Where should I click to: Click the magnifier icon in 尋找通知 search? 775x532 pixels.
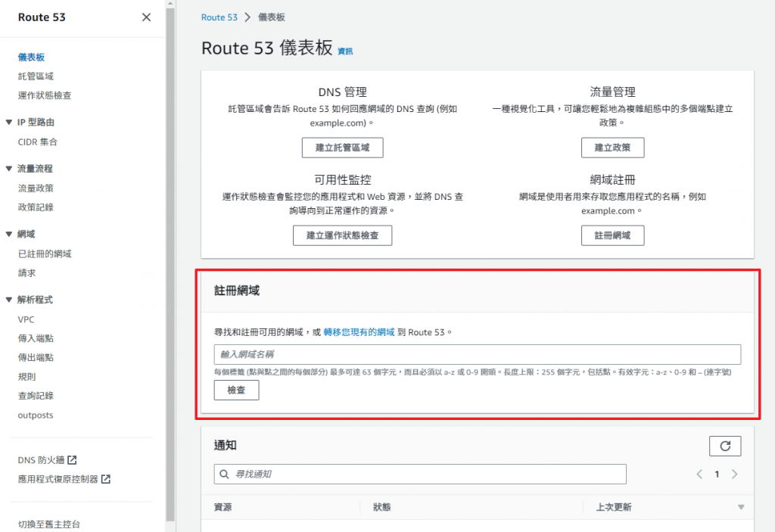tap(224, 474)
